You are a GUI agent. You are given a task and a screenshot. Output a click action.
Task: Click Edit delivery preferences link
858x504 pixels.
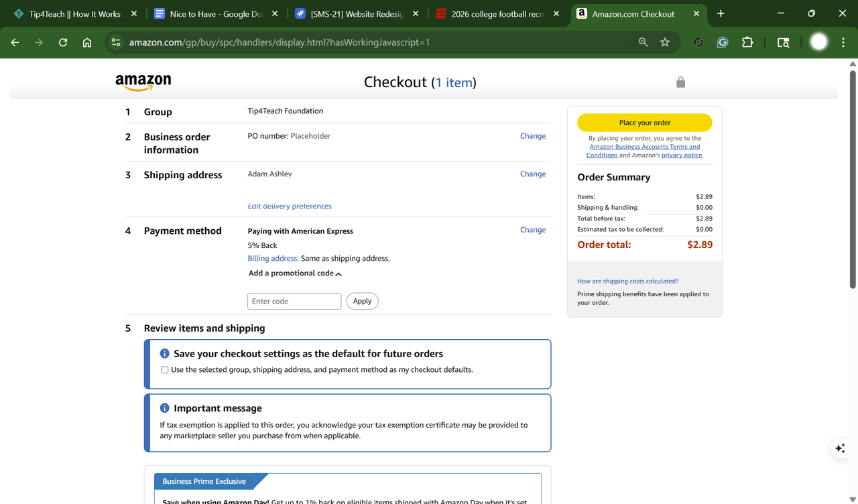(x=290, y=206)
